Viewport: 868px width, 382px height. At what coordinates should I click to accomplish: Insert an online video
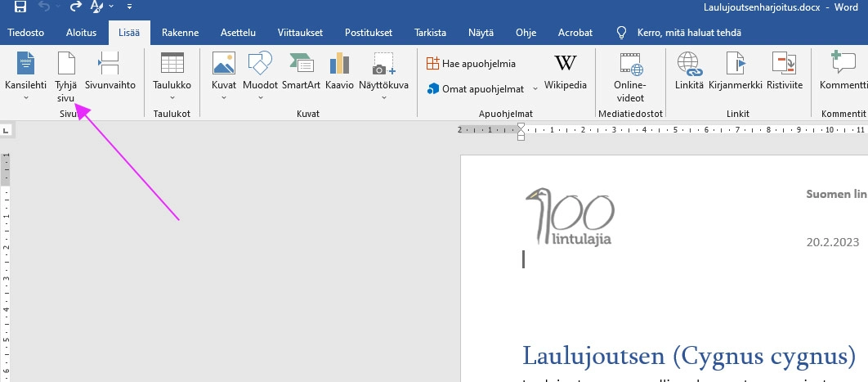[x=630, y=76]
